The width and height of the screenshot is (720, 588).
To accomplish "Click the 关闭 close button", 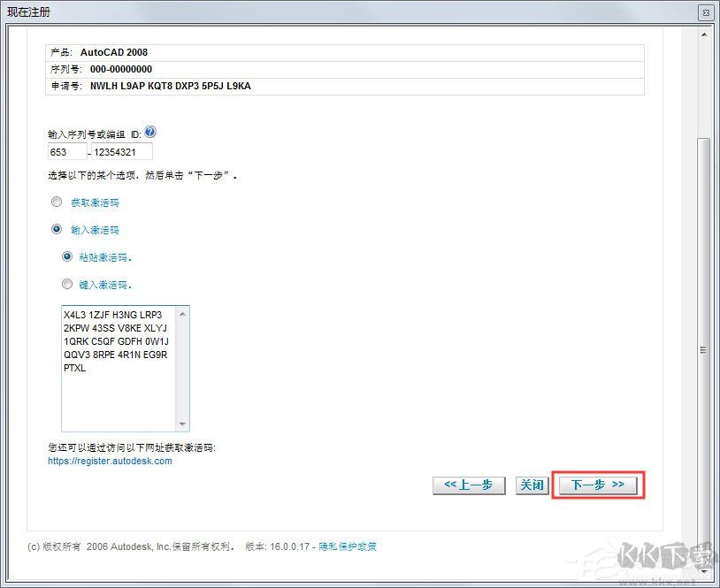I will 532,485.
